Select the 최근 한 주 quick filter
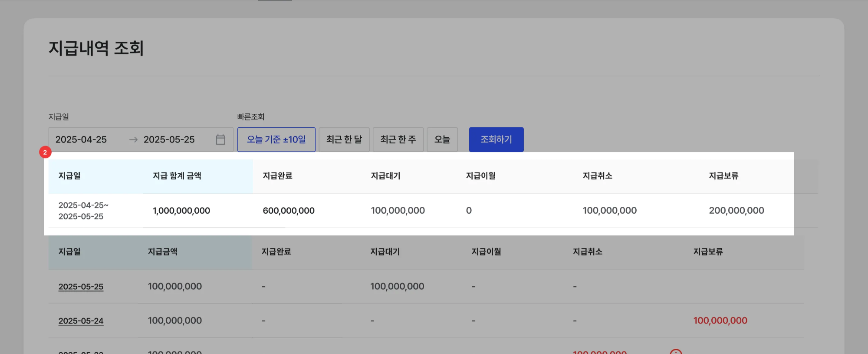Screen dimensions: 868x354 [x=398, y=139]
